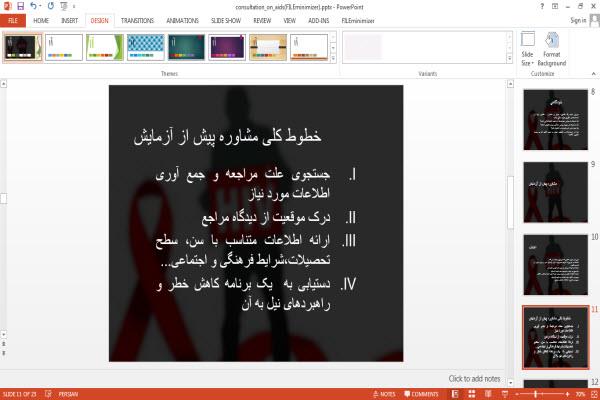Screen dimensions: 600x400
Task: Open the ADD-INS tab
Action: (x=318, y=21)
